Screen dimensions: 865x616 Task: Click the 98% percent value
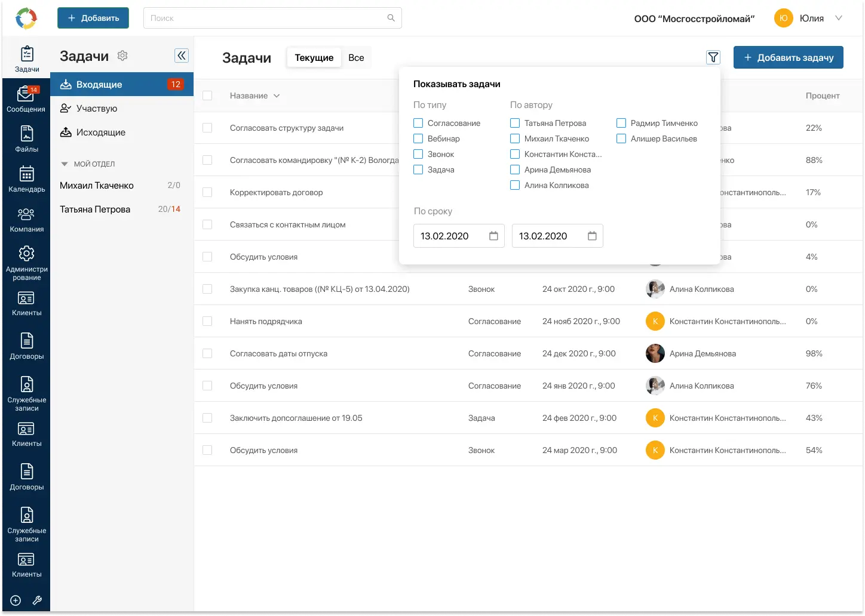pyautogui.click(x=814, y=353)
